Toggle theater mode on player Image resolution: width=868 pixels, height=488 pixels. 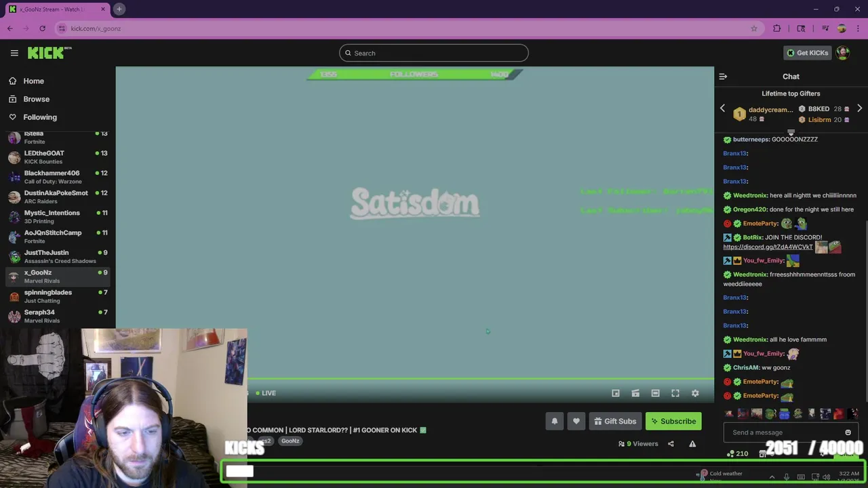click(655, 393)
